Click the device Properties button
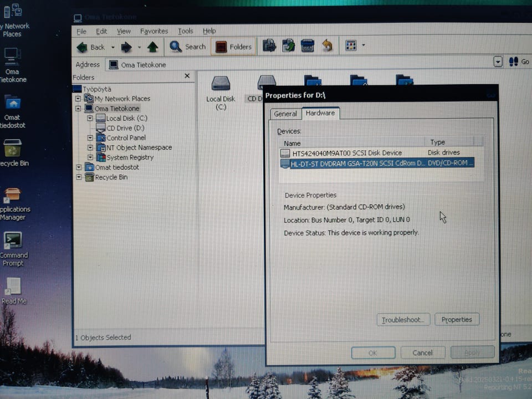The height and width of the screenshot is (399, 532). tap(457, 319)
